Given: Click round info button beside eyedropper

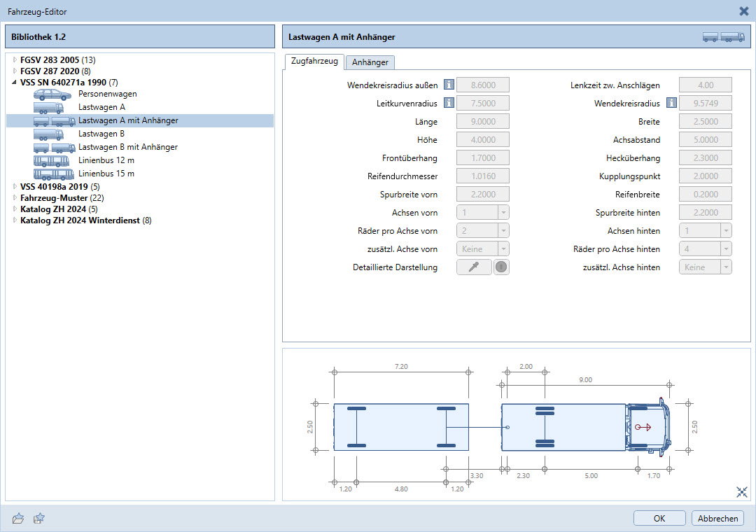Looking at the screenshot, I should (x=501, y=267).
